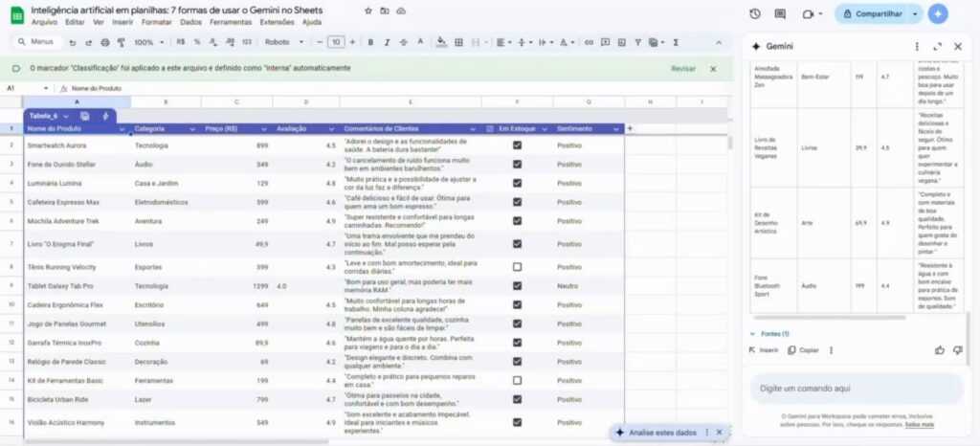Open Roboto font dropdown
Screen dimensions: 980x446
(284, 42)
